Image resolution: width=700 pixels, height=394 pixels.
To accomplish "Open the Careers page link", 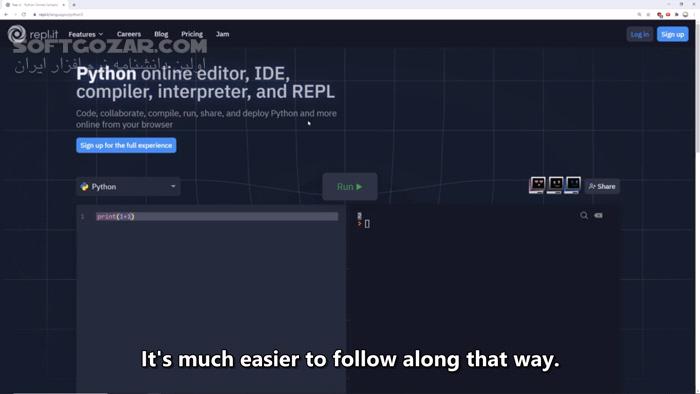I will point(129,34).
